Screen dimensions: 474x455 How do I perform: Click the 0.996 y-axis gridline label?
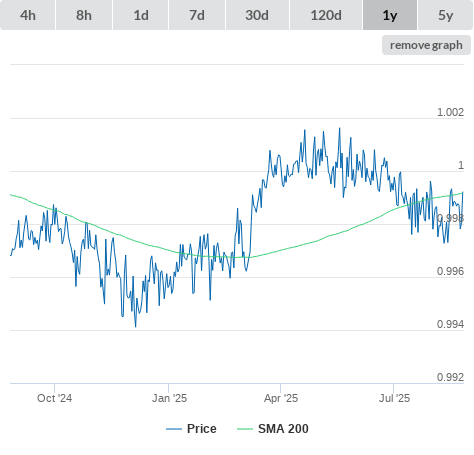(450, 271)
